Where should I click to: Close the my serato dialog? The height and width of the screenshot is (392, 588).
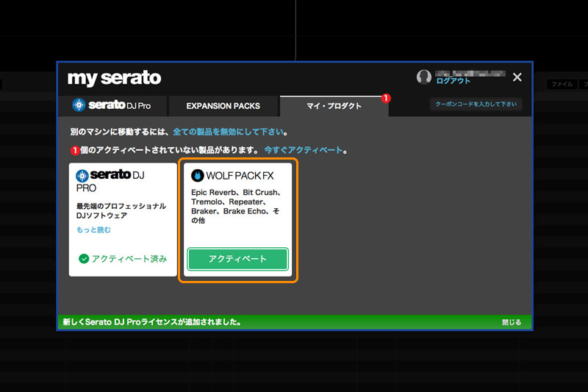click(x=517, y=77)
